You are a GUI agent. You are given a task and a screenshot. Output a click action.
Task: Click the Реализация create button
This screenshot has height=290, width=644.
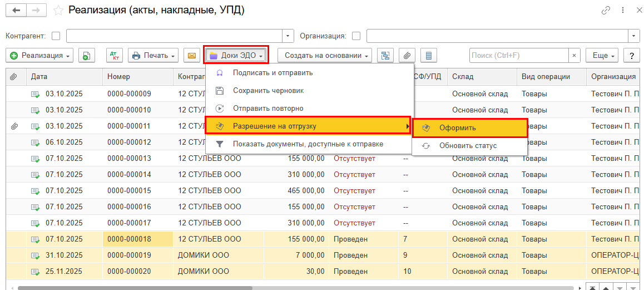(39, 56)
